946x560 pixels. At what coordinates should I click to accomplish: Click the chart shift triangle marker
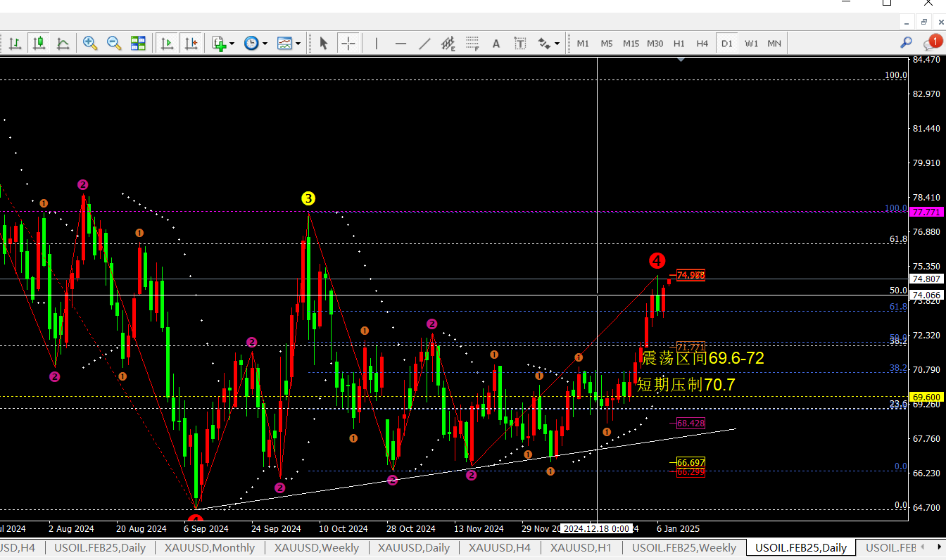pos(681,61)
